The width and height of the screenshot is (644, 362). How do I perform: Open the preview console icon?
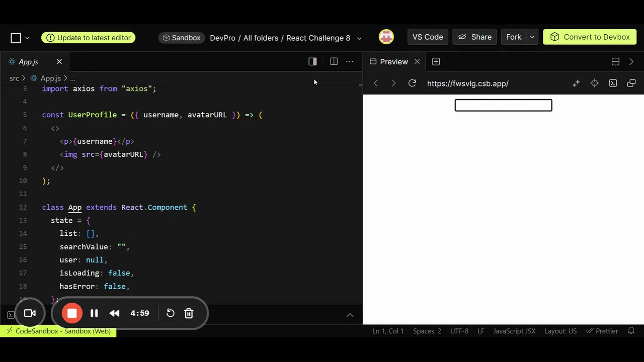613,83
